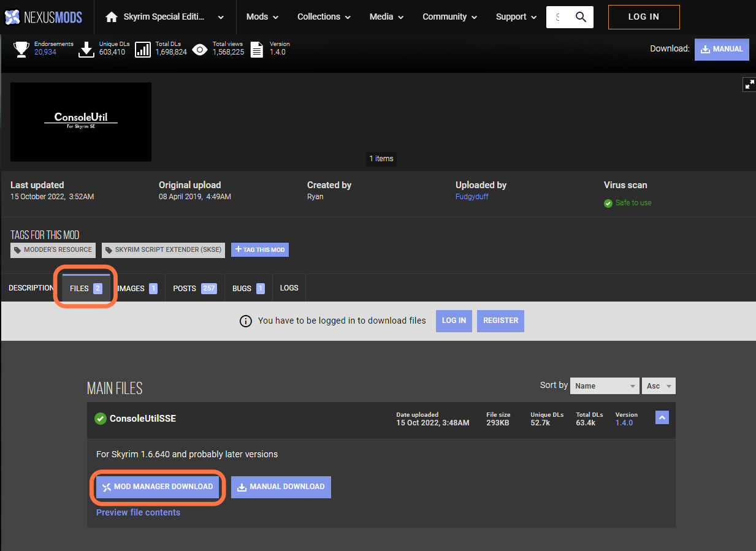Click the Register button
This screenshot has height=551, width=756.
click(500, 321)
